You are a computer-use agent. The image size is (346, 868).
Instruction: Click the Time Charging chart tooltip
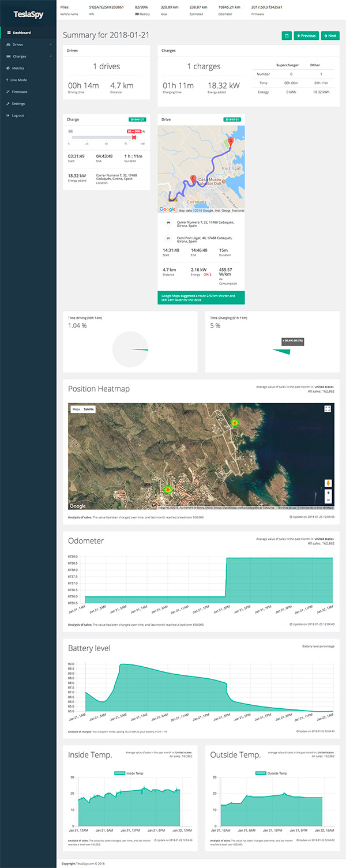(292, 341)
